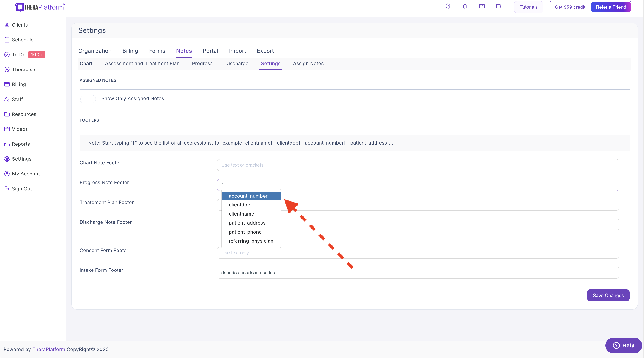The width and height of the screenshot is (644, 358).
Task: Select account_number from the suggestion list
Action: (x=251, y=196)
